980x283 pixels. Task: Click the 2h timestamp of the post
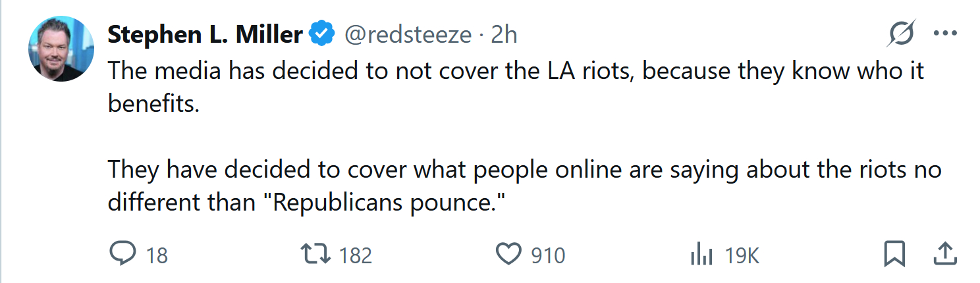pos(504,35)
